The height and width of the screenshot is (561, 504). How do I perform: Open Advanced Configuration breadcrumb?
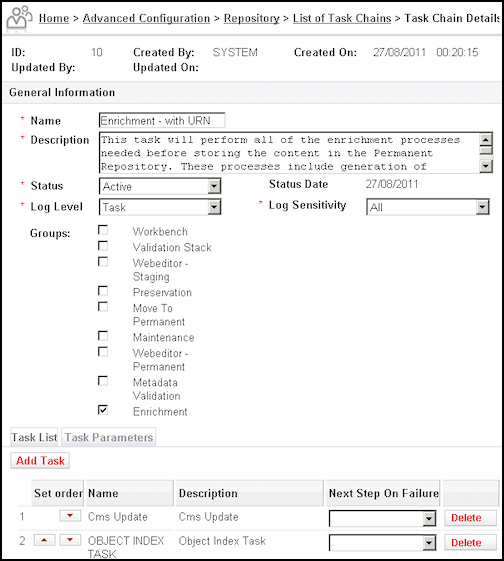[146, 18]
